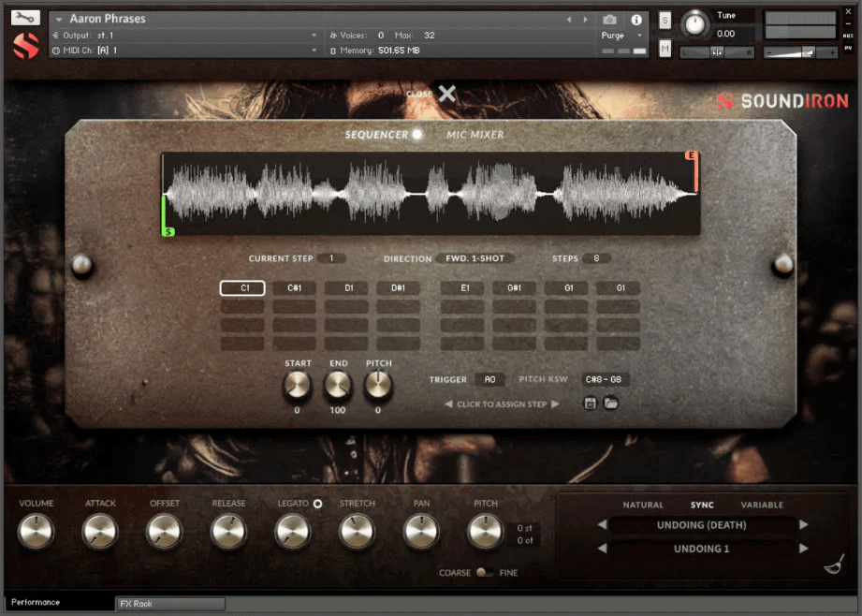Screen dimensions: 862x616
Task: Load a sequence with the folder icon
Action: click(x=610, y=403)
